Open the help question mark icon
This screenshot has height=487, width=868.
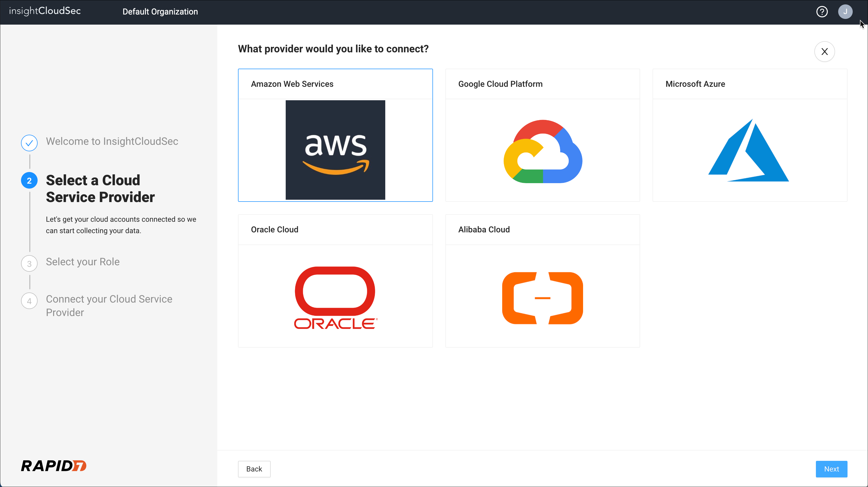pos(822,12)
